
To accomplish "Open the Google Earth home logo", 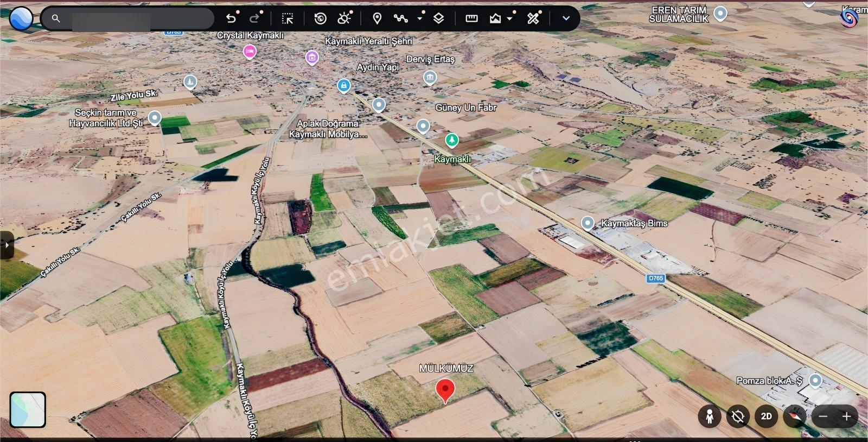I will coord(21,18).
